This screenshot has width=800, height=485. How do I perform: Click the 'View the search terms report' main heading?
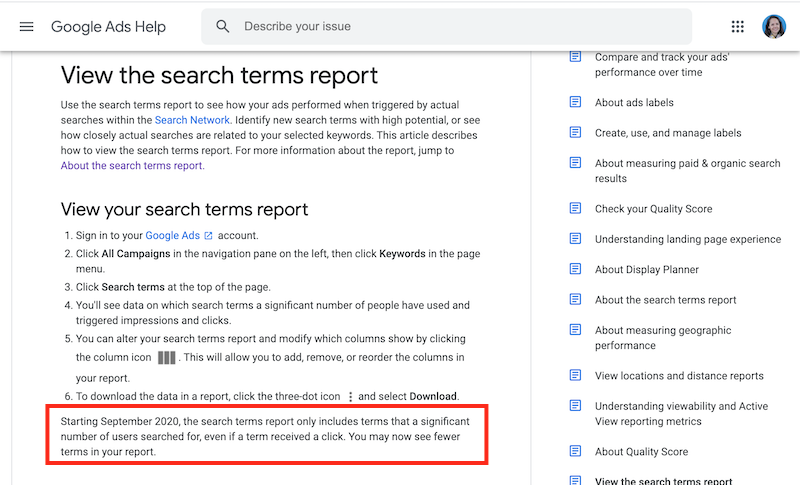coord(219,75)
